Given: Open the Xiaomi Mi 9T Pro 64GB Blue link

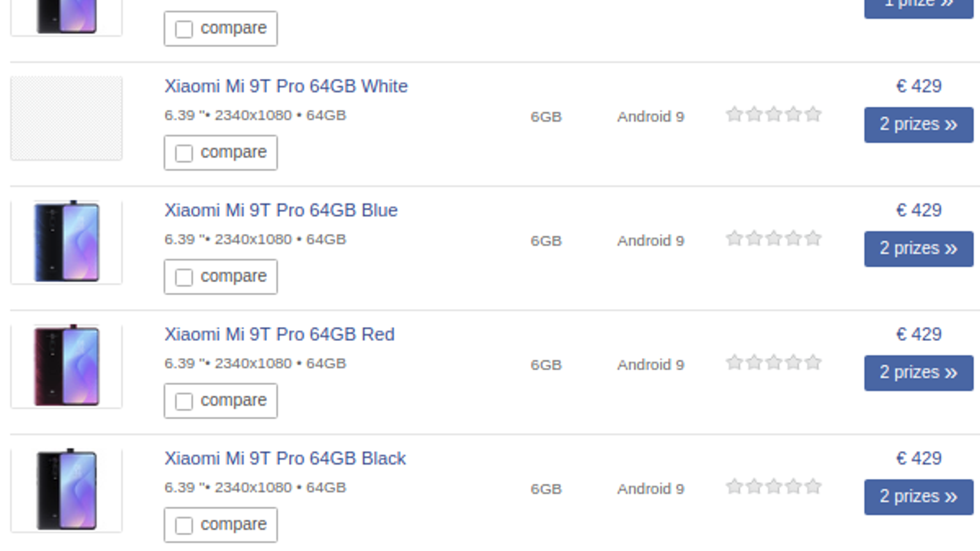Looking at the screenshot, I should coord(281,211).
